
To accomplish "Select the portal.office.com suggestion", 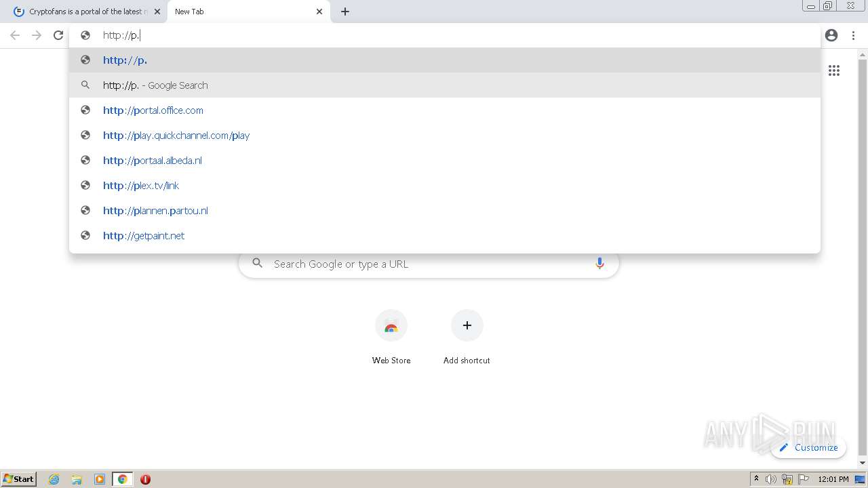I will click(x=444, y=110).
